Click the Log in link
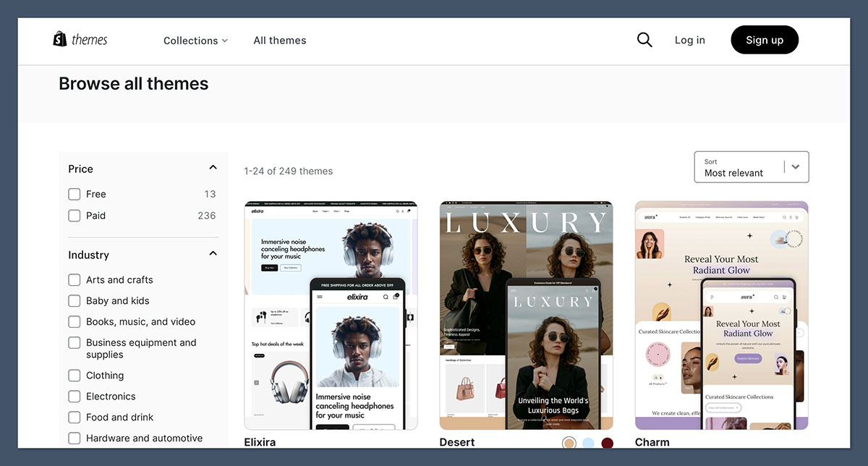 (x=689, y=40)
